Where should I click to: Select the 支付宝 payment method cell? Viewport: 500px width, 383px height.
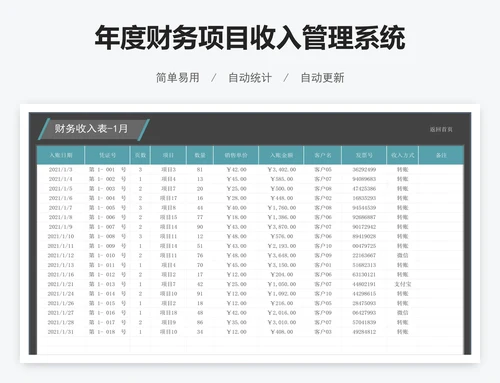coord(403,284)
